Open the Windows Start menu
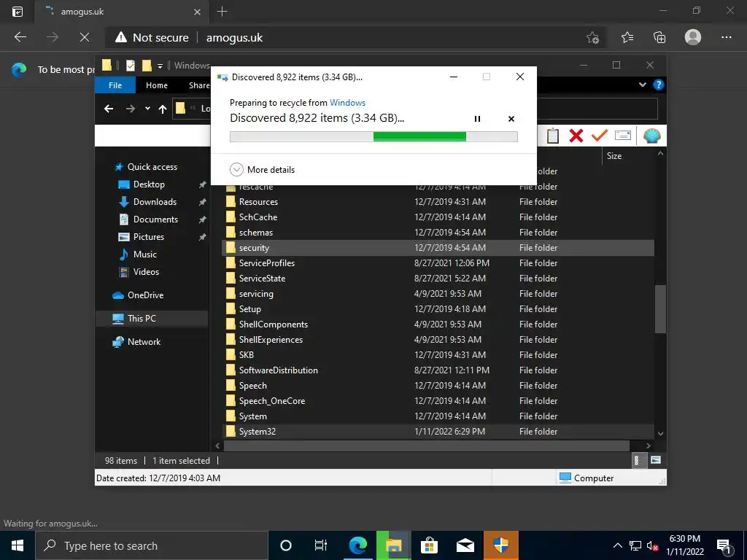Image resolution: width=747 pixels, height=560 pixels. click(x=18, y=545)
